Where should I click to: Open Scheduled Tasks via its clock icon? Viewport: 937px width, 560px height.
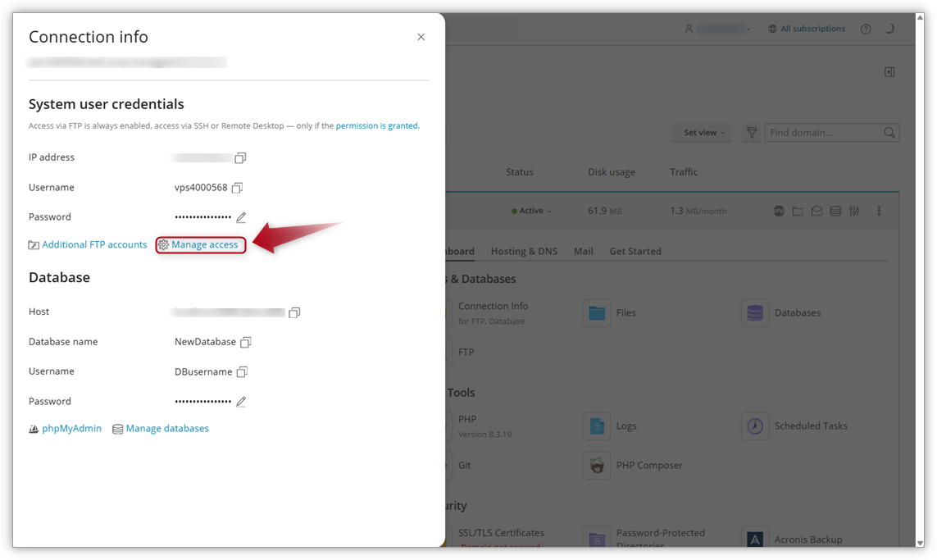click(755, 426)
